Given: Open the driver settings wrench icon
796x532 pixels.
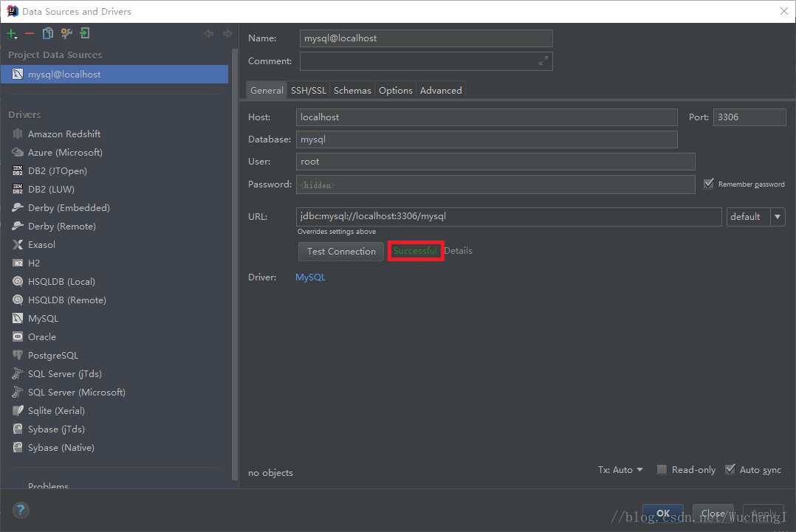Looking at the screenshot, I should pos(66,33).
